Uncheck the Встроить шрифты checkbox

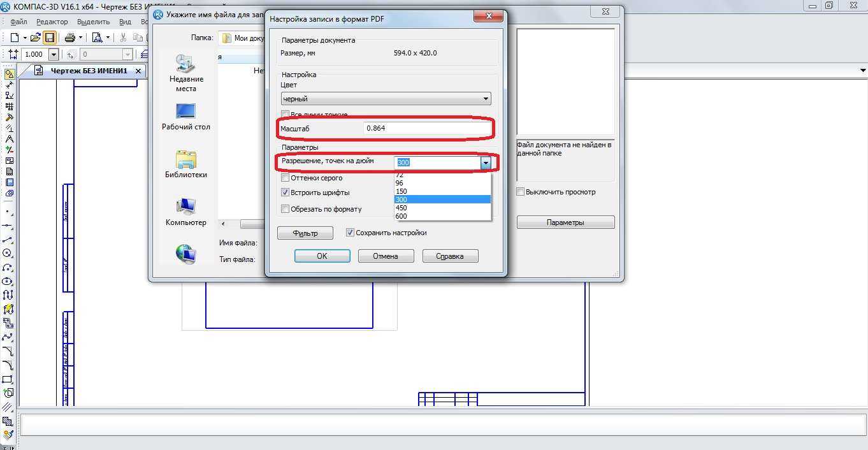(286, 192)
